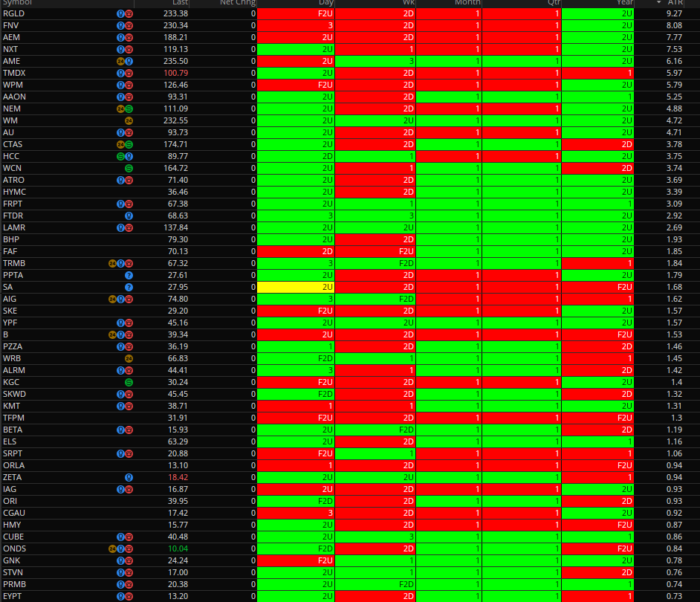Click the yellow Day cell in SA row
This screenshot has height=602, width=700.
296,287
